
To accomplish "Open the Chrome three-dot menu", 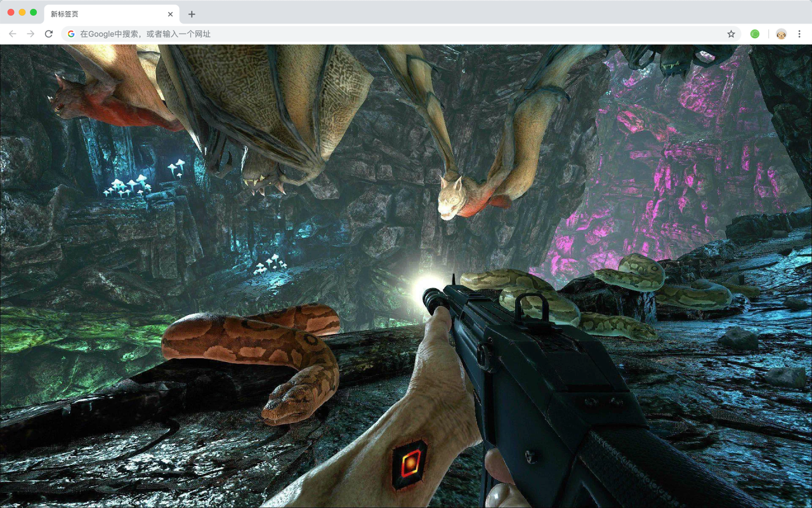I will pyautogui.click(x=800, y=34).
